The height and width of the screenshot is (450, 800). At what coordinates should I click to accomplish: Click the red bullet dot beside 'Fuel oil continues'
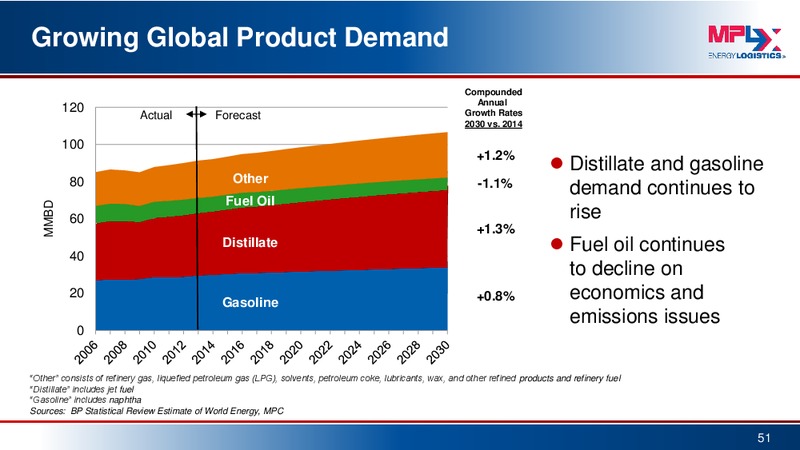557,244
